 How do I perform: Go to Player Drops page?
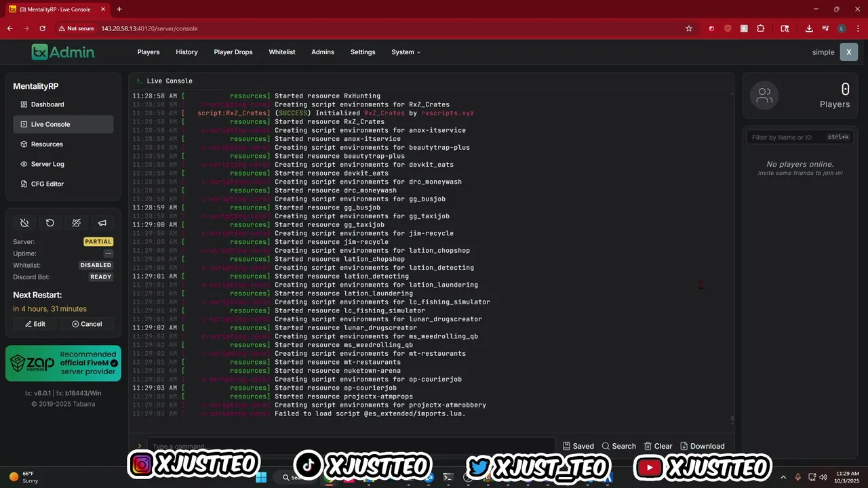click(233, 52)
